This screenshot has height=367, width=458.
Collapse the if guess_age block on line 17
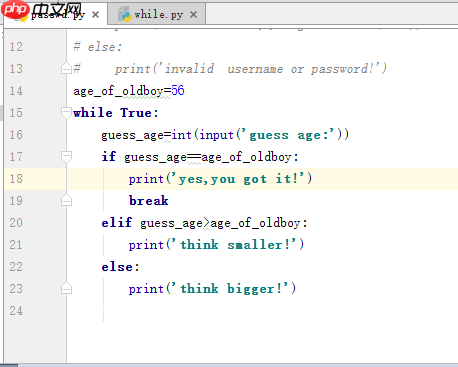pyautogui.click(x=66, y=157)
